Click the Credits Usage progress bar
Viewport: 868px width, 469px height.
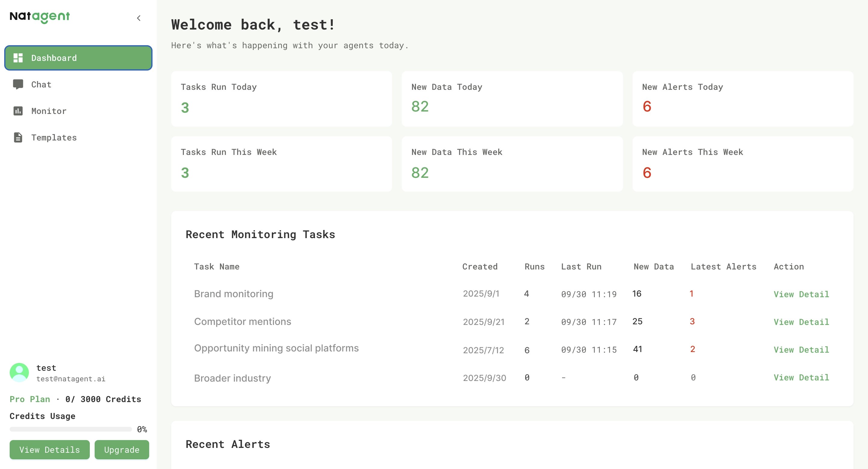71,429
